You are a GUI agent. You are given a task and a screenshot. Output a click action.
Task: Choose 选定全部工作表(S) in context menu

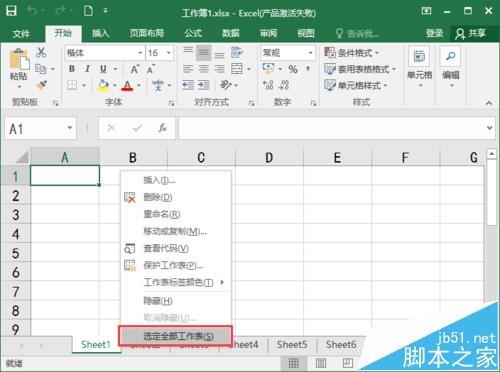[175, 336]
